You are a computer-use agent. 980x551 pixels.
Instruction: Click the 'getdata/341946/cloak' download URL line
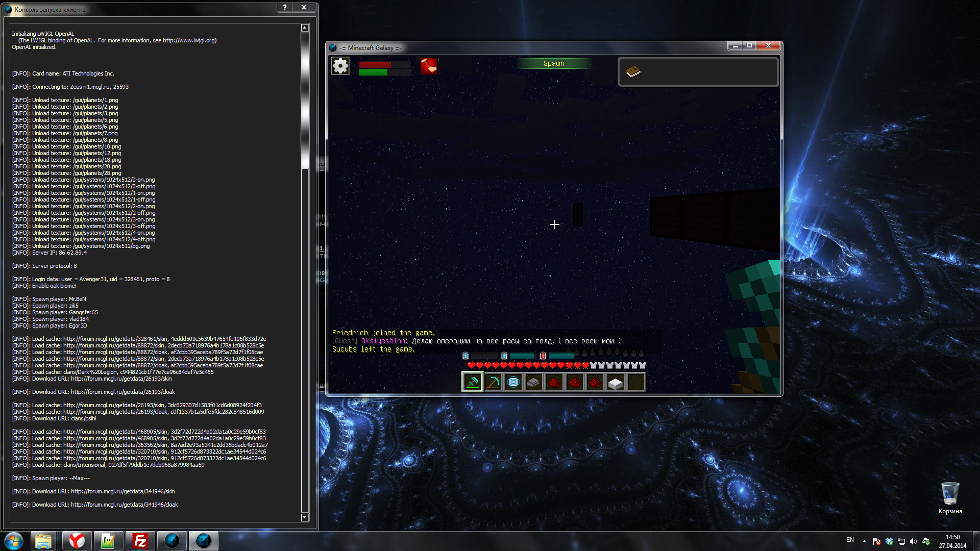(x=95, y=505)
